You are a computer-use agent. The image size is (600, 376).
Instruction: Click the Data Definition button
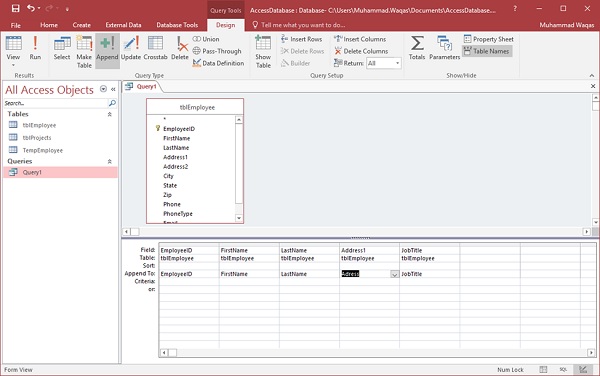pyautogui.click(x=218, y=63)
